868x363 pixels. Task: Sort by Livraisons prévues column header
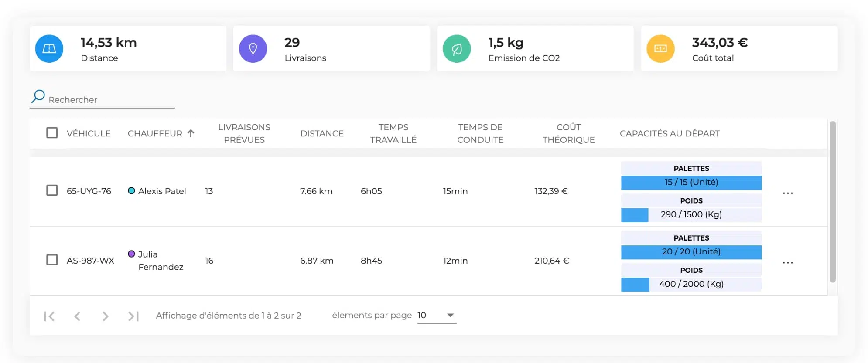pos(244,133)
